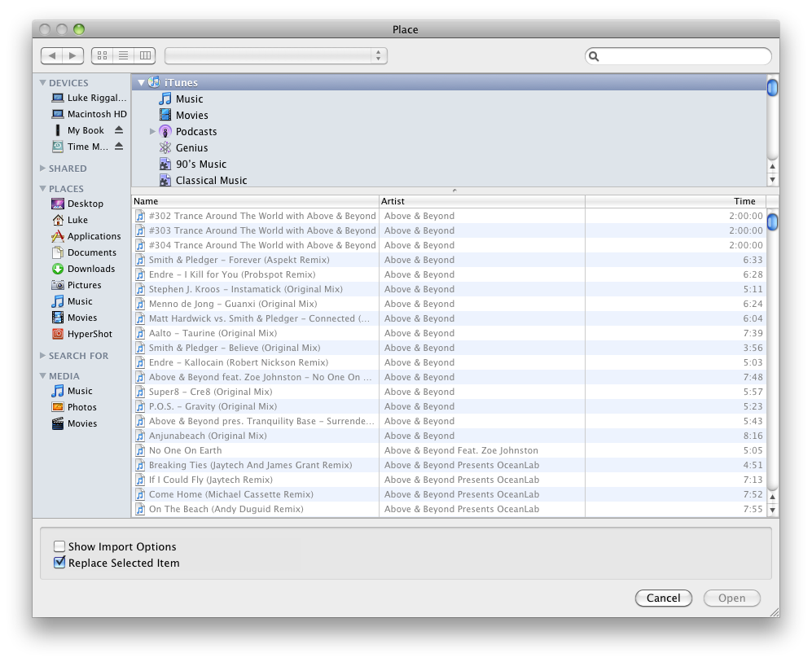Select Breaking Ties (Jaytech And James Grant Remix)
This screenshot has height=662, width=812.
[449, 465]
